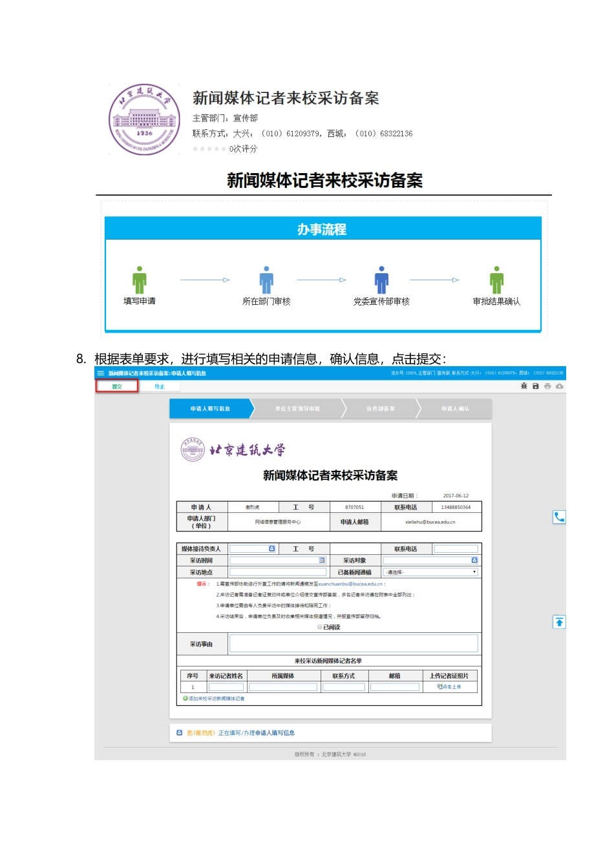Click the status text 正在填写/办理申请人填写信息
The width and height of the screenshot is (614, 868).
point(257,733)
